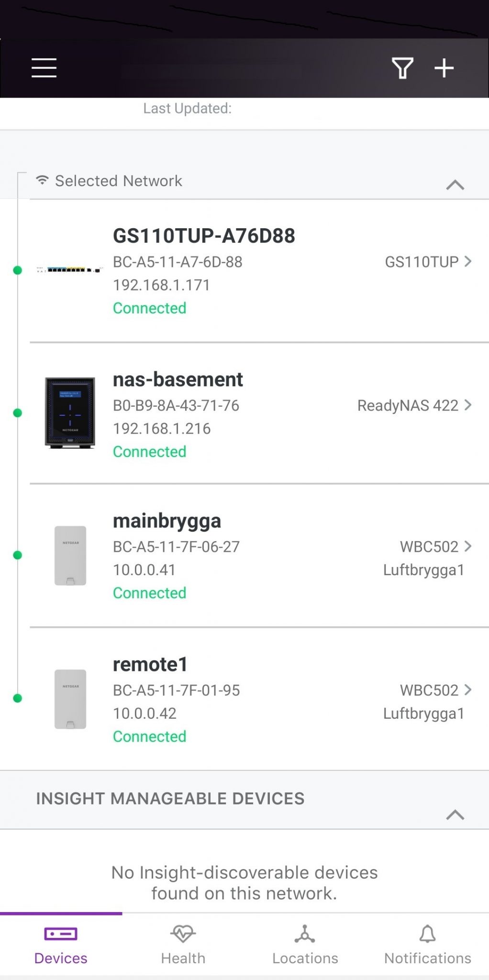This screenshot has height=980, width=489.
Task: Open GS110TUP device details chevron
Action: (468, 261)
